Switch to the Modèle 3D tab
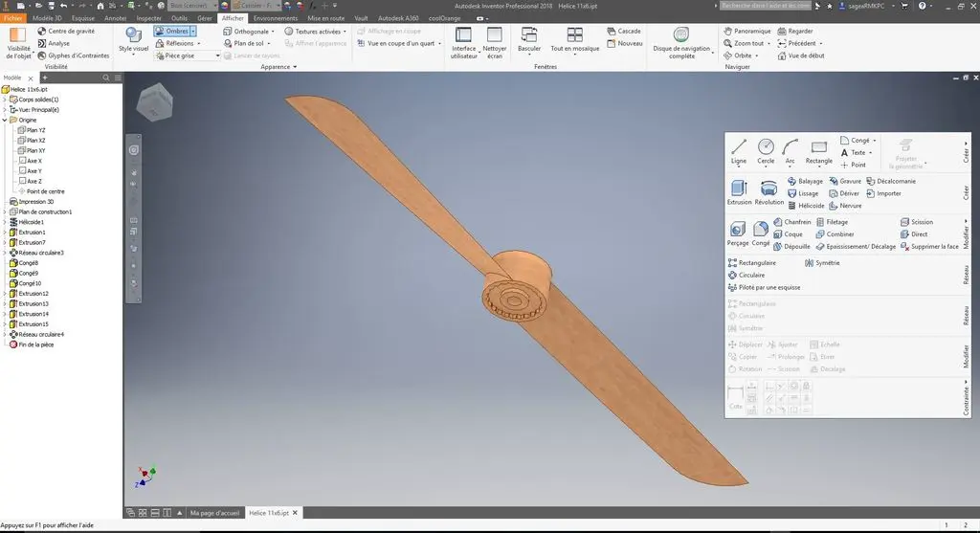This screenshot has height=533, width=980. pyautogui.click(x=47, y=18)
